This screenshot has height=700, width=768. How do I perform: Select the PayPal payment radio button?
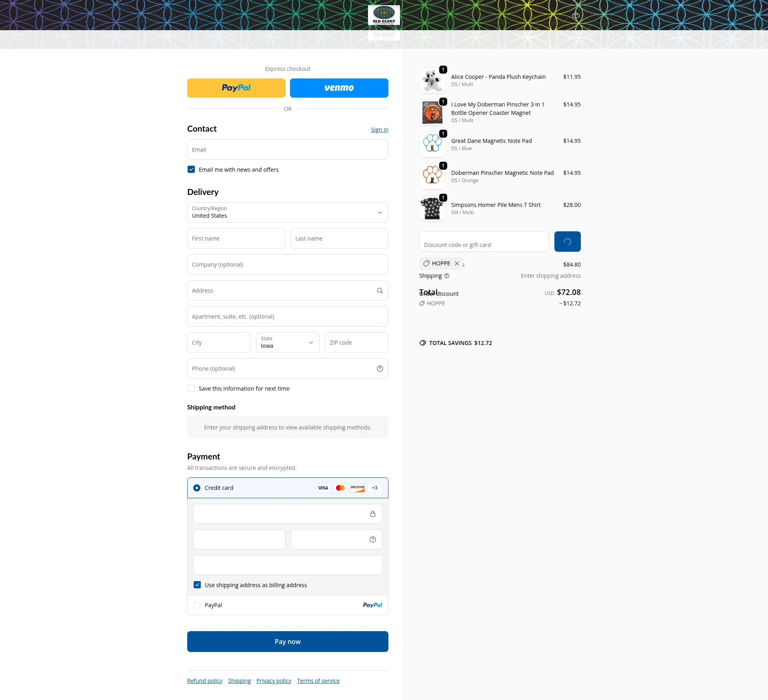pyautogui.click(x=197, y=605)
